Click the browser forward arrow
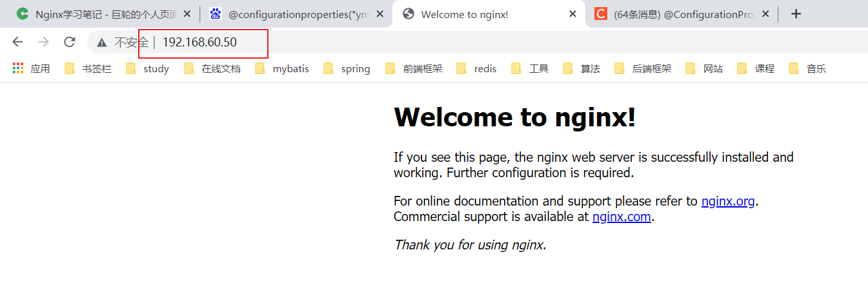 tap(43, 42)
